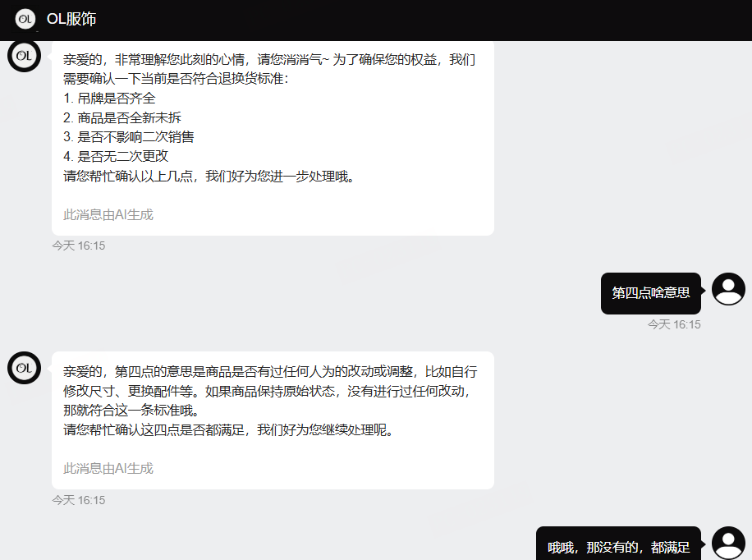This screenshot has width=752, height=560.
Task: Click the AI-generated label under the return-criteria message
Action: 108,214
